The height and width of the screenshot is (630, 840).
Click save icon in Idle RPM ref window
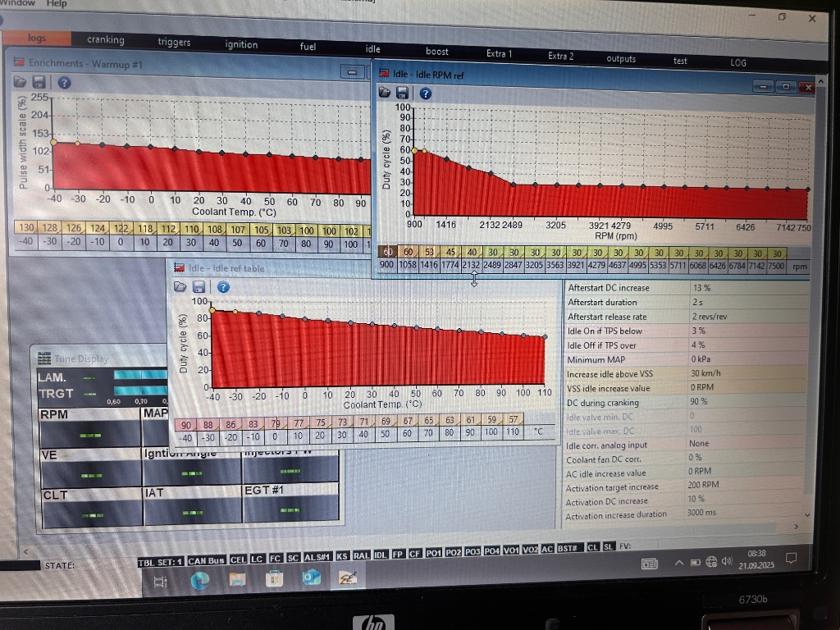click(x=402, y=94)
